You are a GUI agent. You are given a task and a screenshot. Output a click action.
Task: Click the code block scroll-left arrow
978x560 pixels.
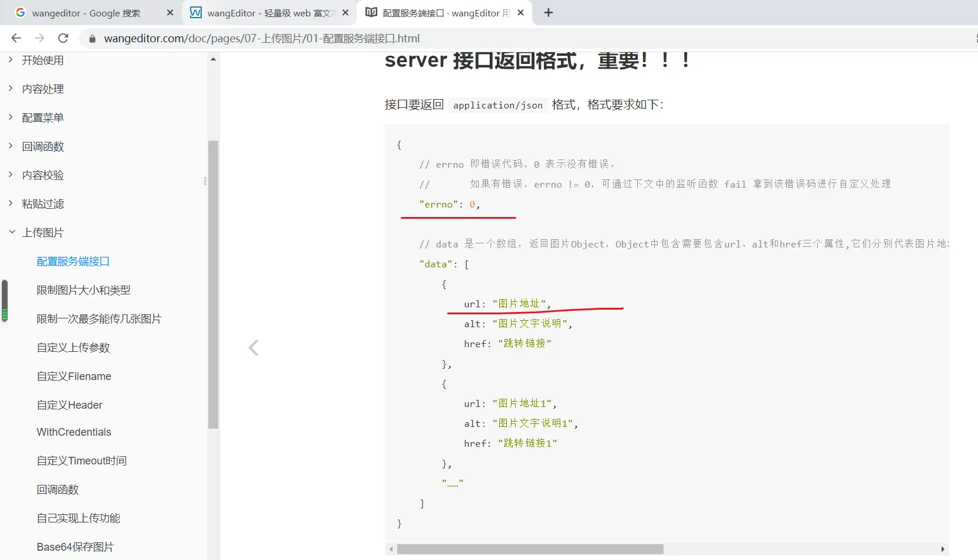(x=391, y=549)
